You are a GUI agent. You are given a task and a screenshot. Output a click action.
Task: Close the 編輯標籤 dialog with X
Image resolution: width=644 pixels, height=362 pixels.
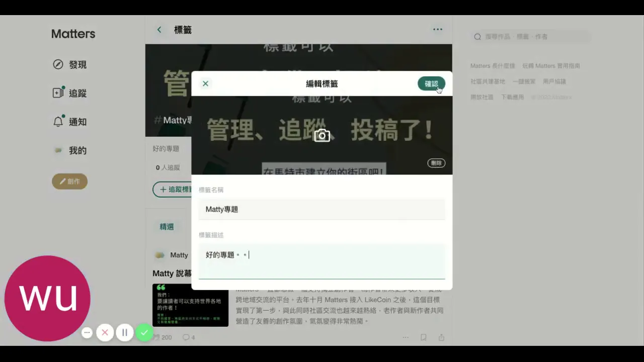click(205, 83)
